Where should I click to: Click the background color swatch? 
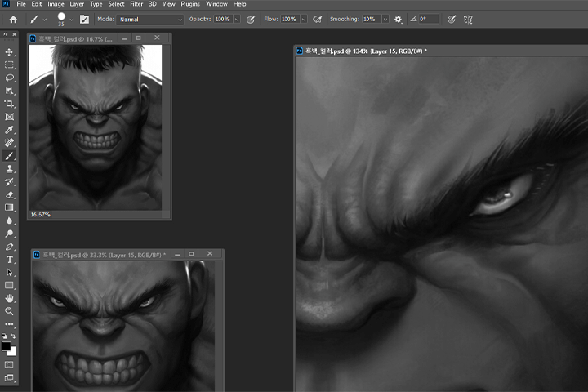[x=14, y=352]
